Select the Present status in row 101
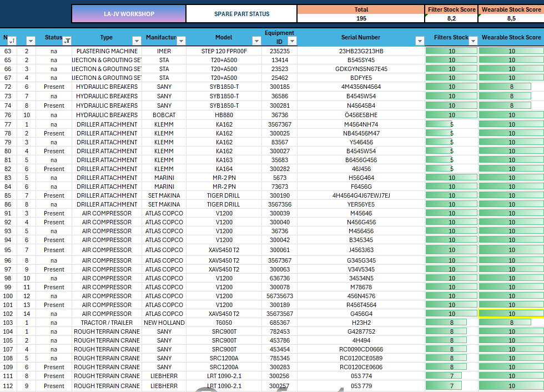544x392 pixels. [54, 305]
